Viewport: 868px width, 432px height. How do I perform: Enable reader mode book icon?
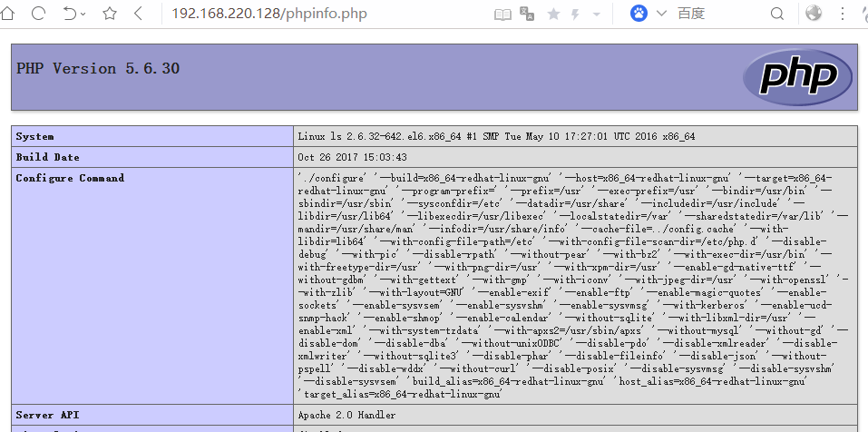point(502,15)
